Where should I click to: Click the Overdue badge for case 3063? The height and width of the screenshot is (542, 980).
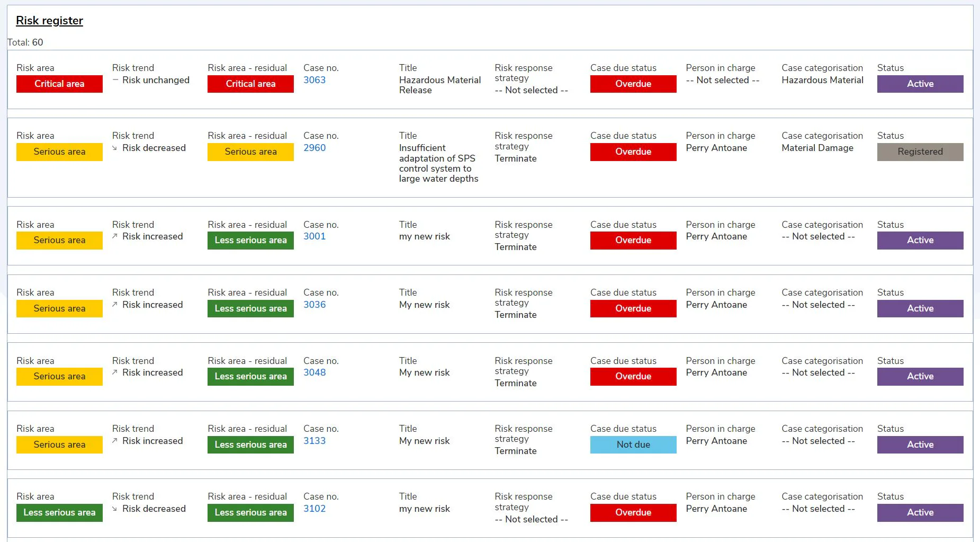(633, 84)
